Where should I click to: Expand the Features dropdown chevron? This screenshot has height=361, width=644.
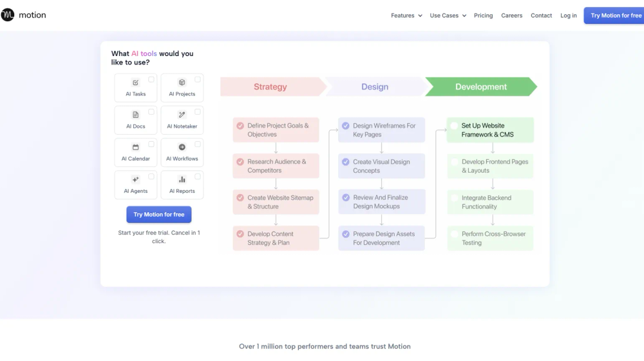point(420,15)
